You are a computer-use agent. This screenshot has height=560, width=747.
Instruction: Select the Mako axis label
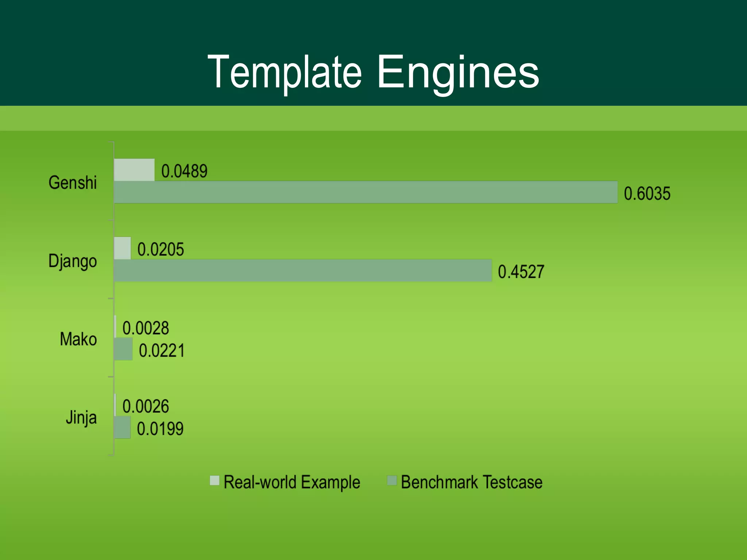[x=78, y=339]
